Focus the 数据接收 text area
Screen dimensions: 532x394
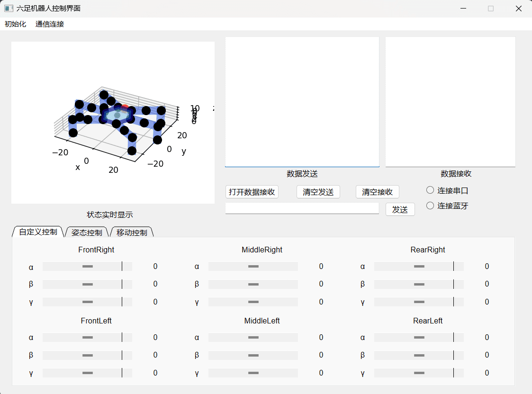pyautogui.click(x=450, y=102)
